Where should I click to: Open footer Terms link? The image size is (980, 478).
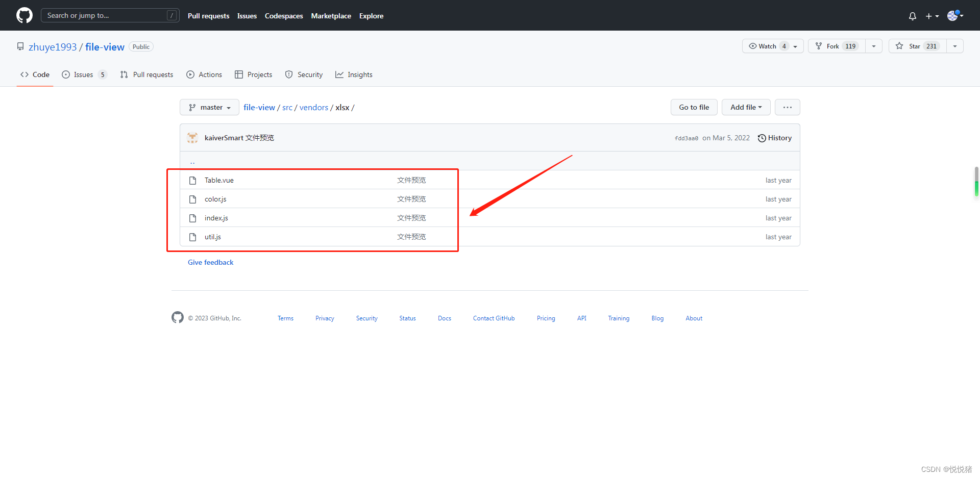[285, 318]
